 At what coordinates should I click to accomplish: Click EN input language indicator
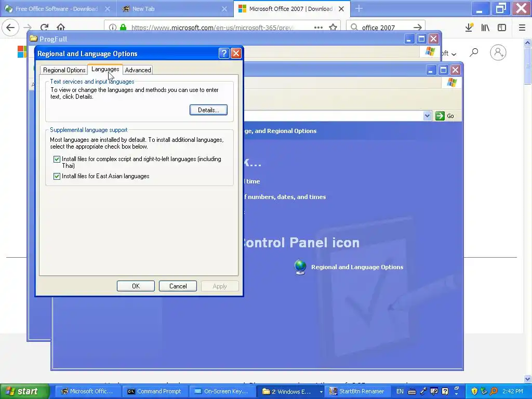(400, 391)
